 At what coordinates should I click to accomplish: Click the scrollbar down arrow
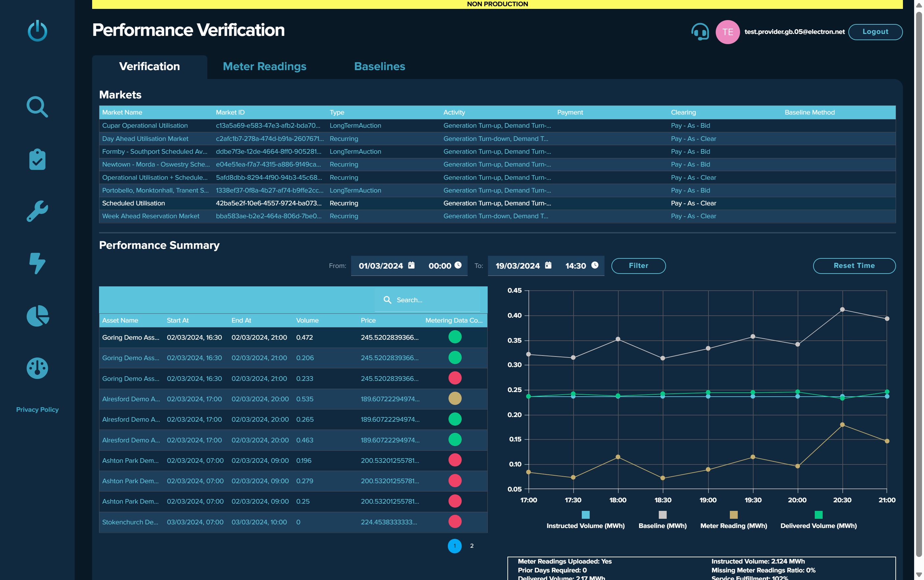click(x=919, y=575)
